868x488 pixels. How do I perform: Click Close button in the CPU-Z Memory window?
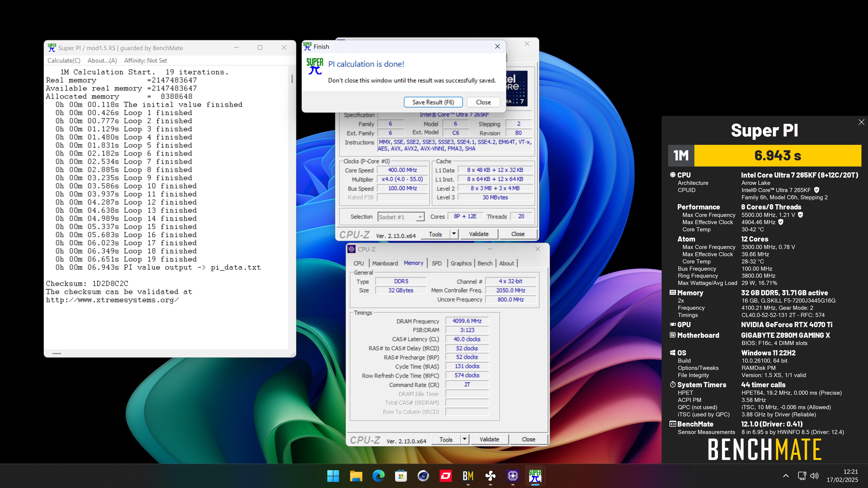[x=528, y=439]
